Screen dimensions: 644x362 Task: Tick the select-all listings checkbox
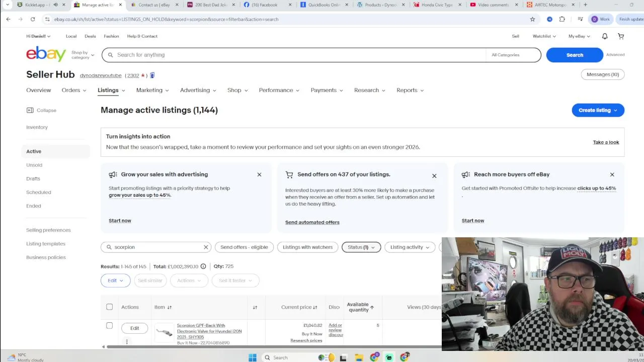[109, 307]
